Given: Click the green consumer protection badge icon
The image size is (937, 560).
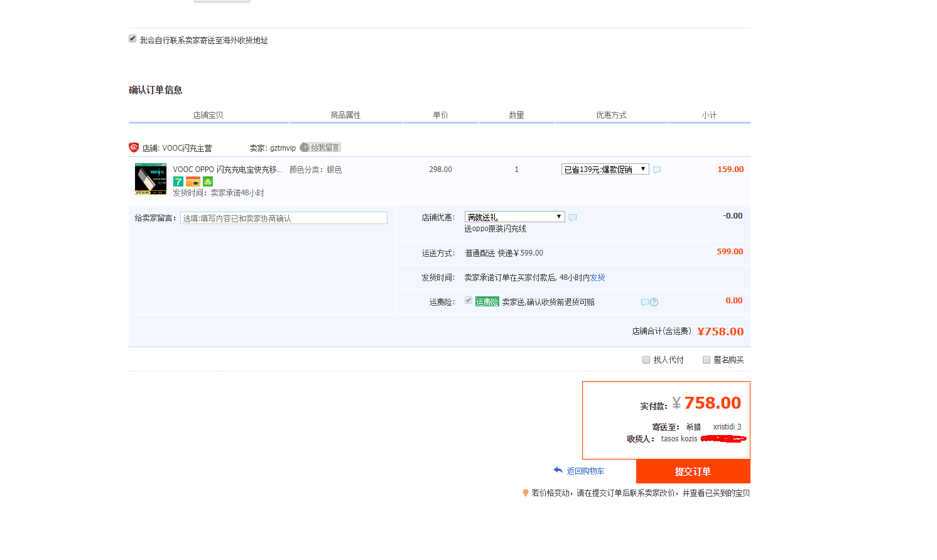Looking at the screenshot, I should (208, 181).
